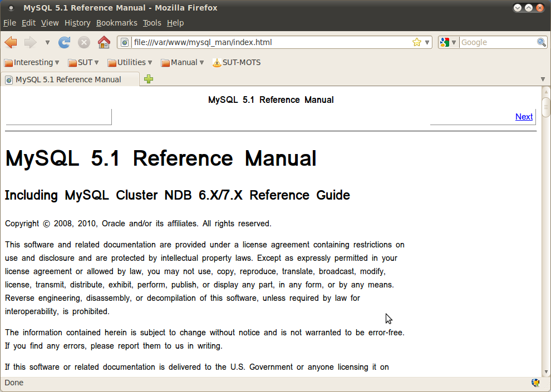Image resolution: width=551 pixels, height=392 pixels.
Task: Click the site identity icon in the address bar
Action: (125, 42)
